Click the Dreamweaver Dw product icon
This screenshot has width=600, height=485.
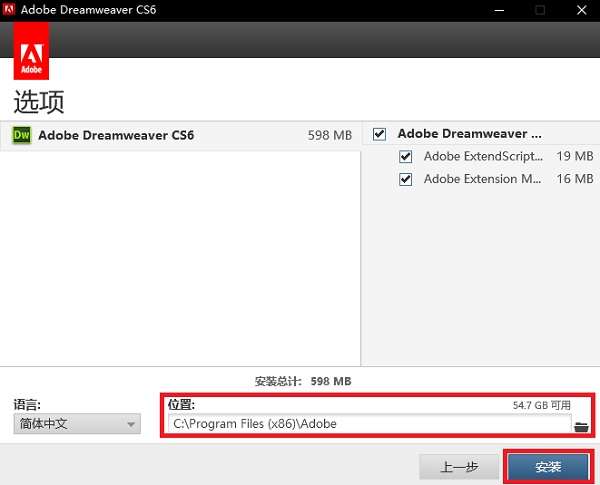click(21, 135)
